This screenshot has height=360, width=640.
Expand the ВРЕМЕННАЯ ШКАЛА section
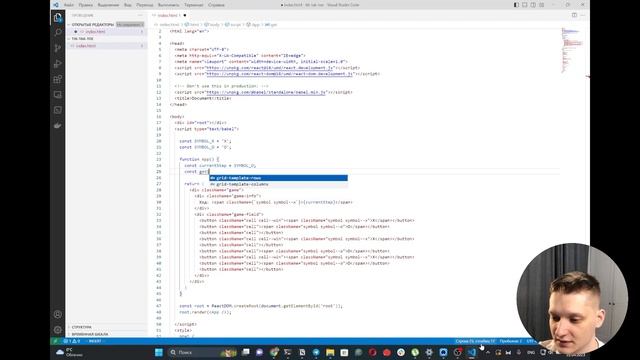89,334
